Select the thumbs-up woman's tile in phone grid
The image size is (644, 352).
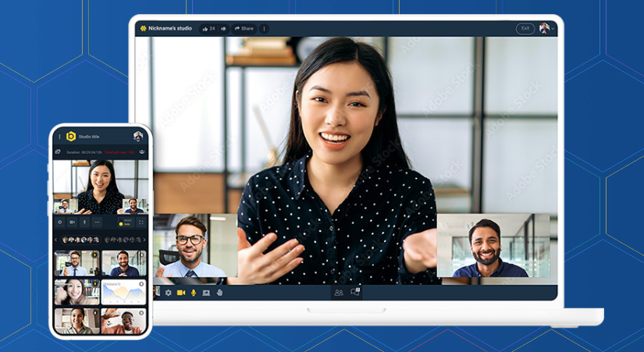point(77,292)
